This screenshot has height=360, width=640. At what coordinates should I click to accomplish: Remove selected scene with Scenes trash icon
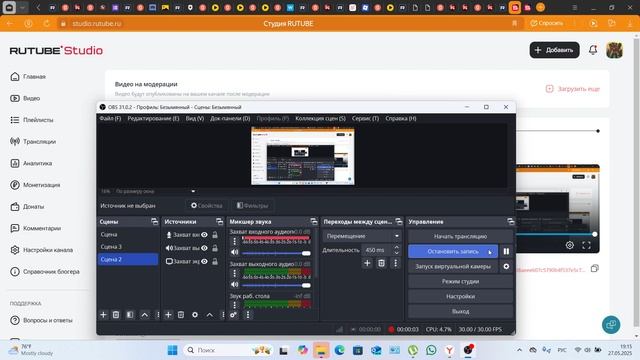116,315
